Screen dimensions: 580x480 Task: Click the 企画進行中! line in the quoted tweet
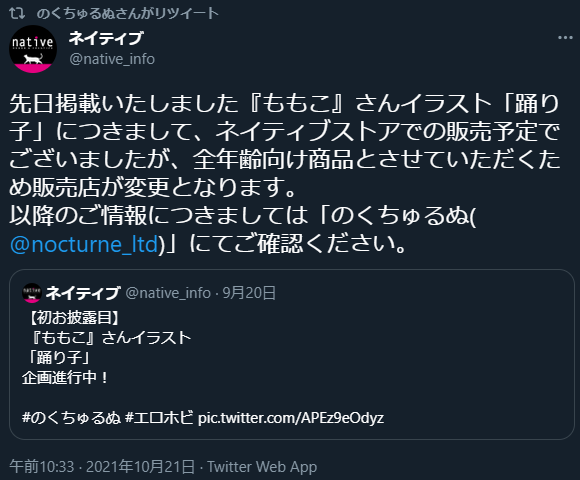tap(65, 378)
